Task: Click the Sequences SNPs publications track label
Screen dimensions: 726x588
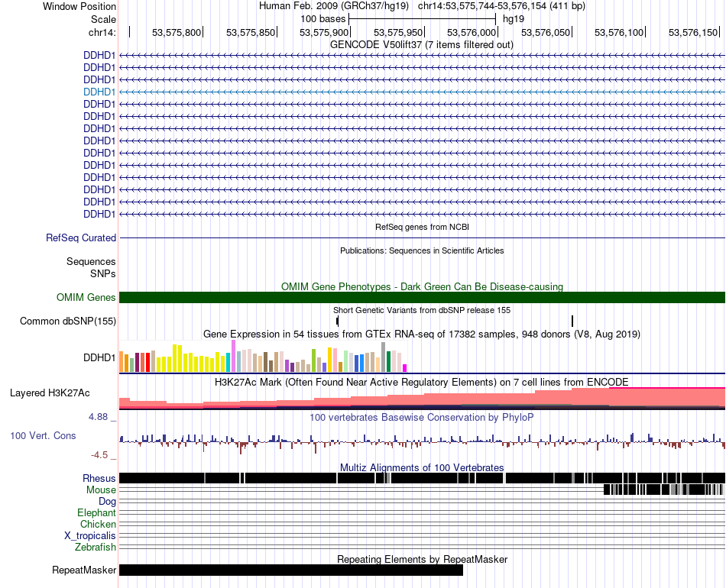Action: 91,267
